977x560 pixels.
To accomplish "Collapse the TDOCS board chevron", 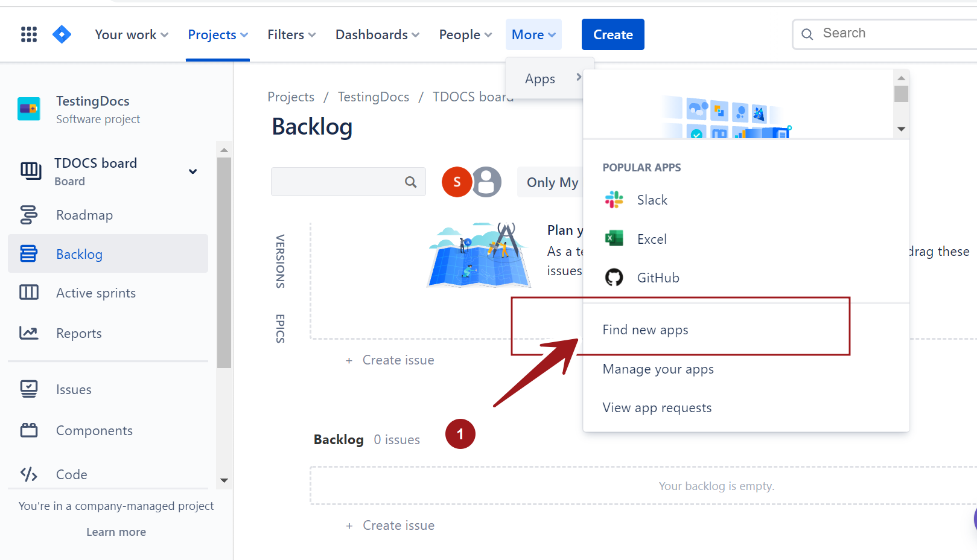I will [193, 171].
